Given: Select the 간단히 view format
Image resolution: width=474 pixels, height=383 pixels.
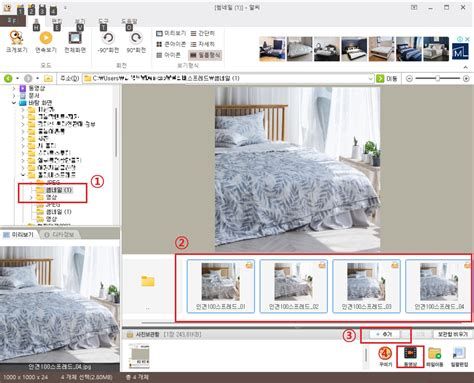Looking at the screenshot, I should pos(203,33).
